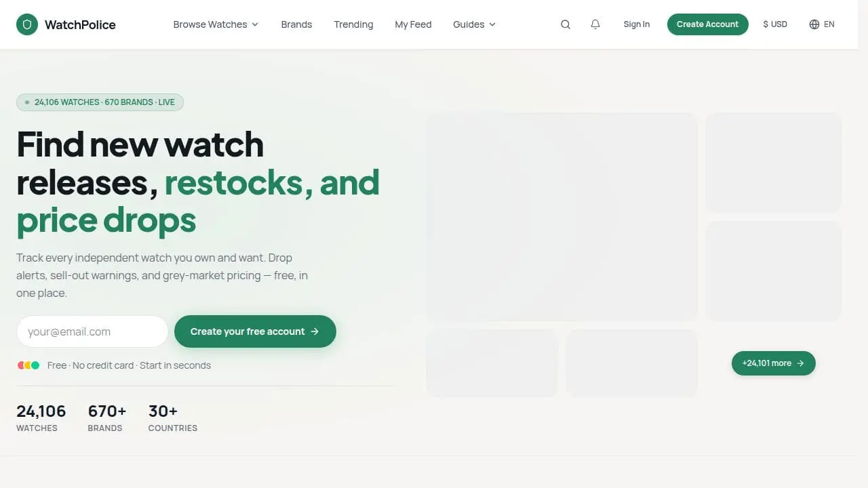Go to the Brands page
Viewport: 868px width, 488px height.
296,24
